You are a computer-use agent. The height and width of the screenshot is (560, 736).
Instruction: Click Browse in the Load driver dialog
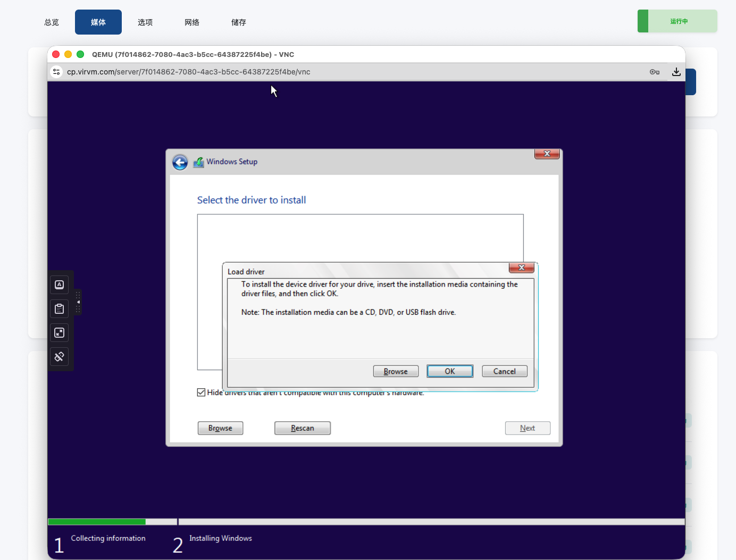coord(396,371)
